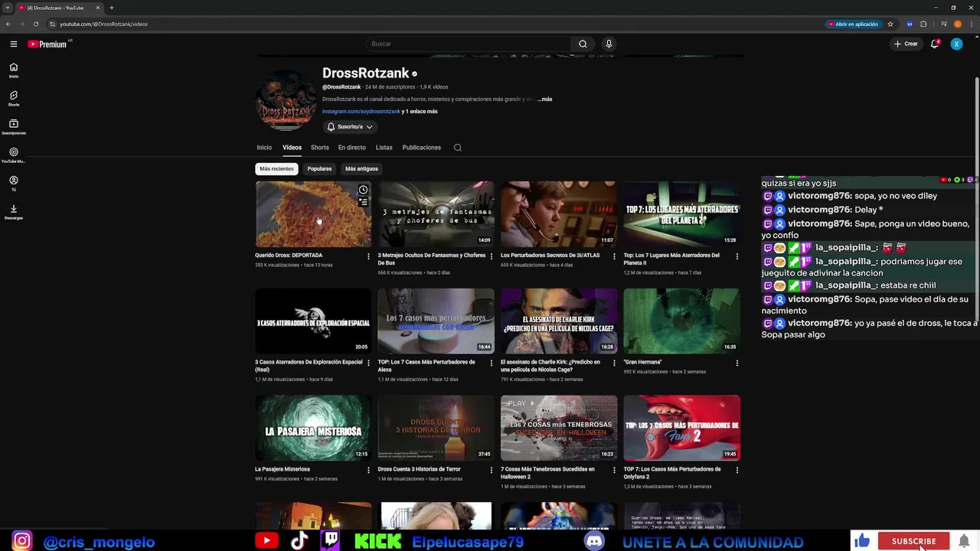Open Querido Dross: DEPORTADA thumbnail

pos(313,214)
